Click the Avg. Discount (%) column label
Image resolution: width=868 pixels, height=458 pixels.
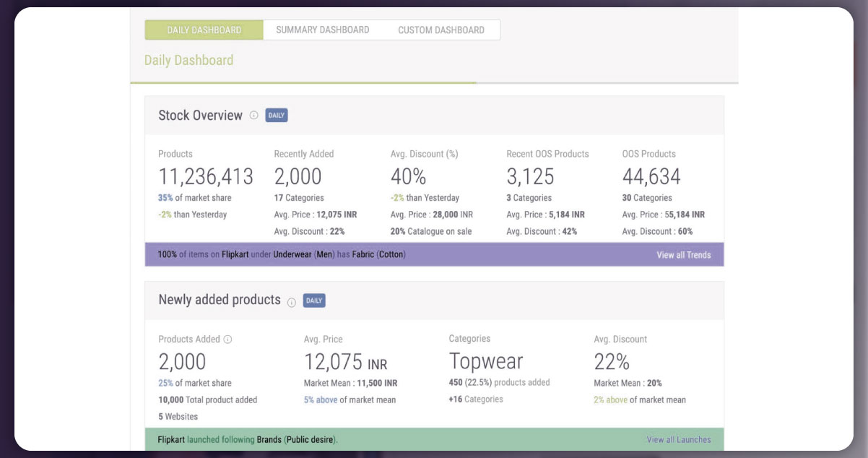tap(425, 154)
